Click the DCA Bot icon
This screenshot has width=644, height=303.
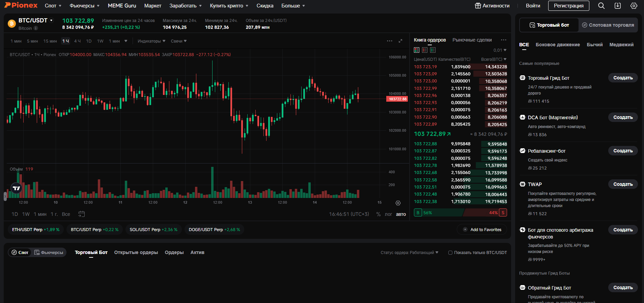(523, 118)
